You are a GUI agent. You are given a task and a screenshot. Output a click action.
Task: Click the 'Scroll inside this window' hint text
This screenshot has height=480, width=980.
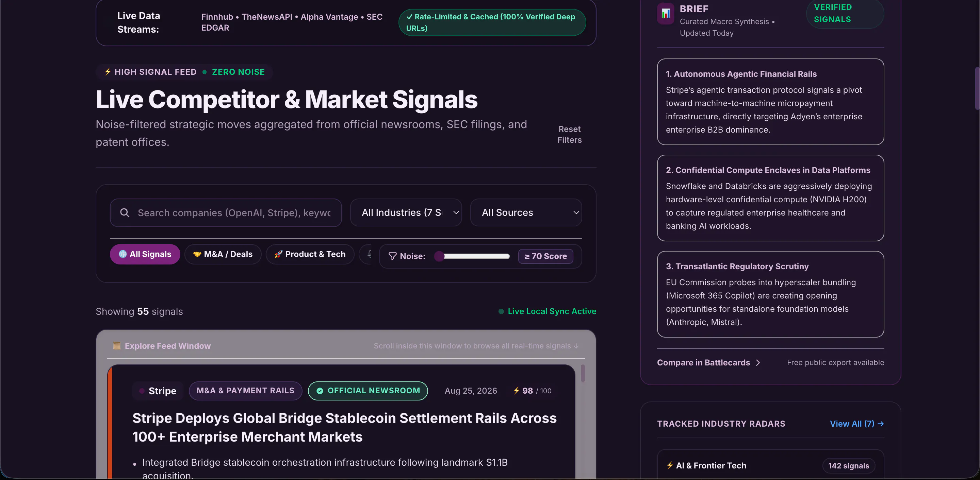click(x=476, y=346)
